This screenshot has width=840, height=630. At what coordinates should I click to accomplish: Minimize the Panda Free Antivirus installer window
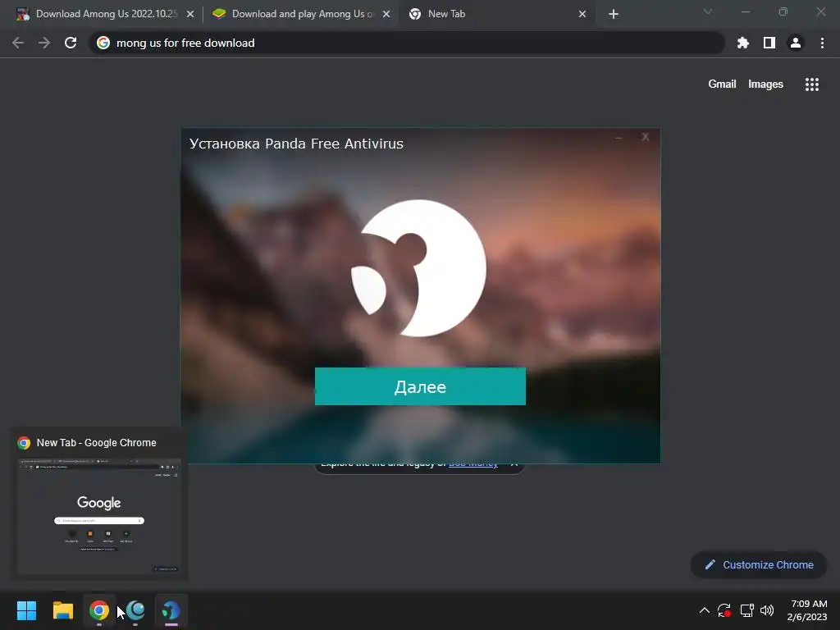click(x=619, y=138)
